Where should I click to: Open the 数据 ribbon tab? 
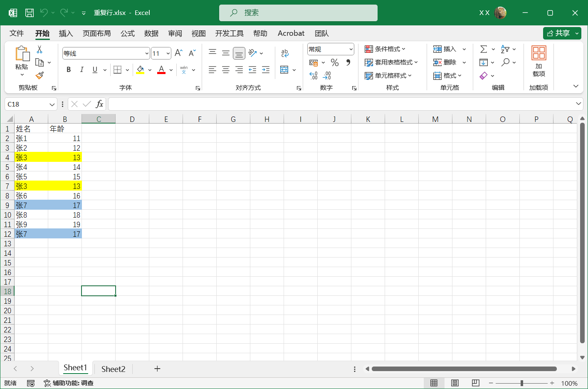tap(151, 33)
